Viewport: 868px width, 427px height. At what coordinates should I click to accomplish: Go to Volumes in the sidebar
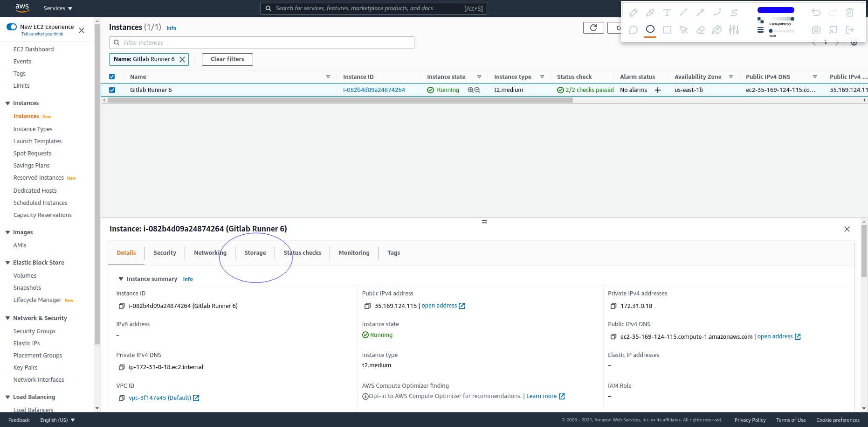(25, 276)
